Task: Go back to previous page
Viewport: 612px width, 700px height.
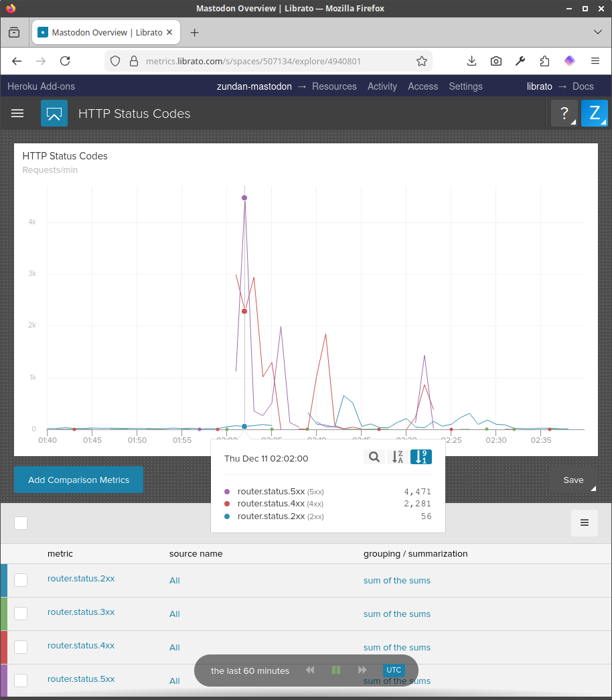Action: (x=17, y=61)
